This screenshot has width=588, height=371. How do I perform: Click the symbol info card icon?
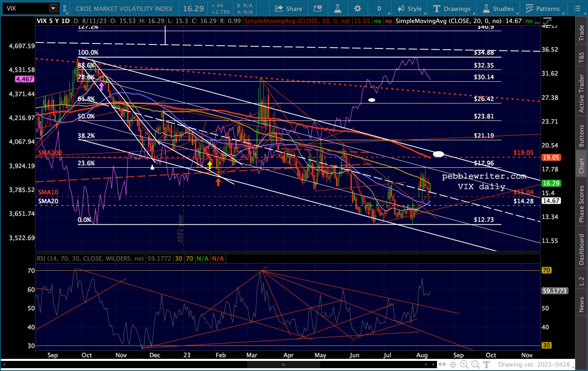[318, 8]
